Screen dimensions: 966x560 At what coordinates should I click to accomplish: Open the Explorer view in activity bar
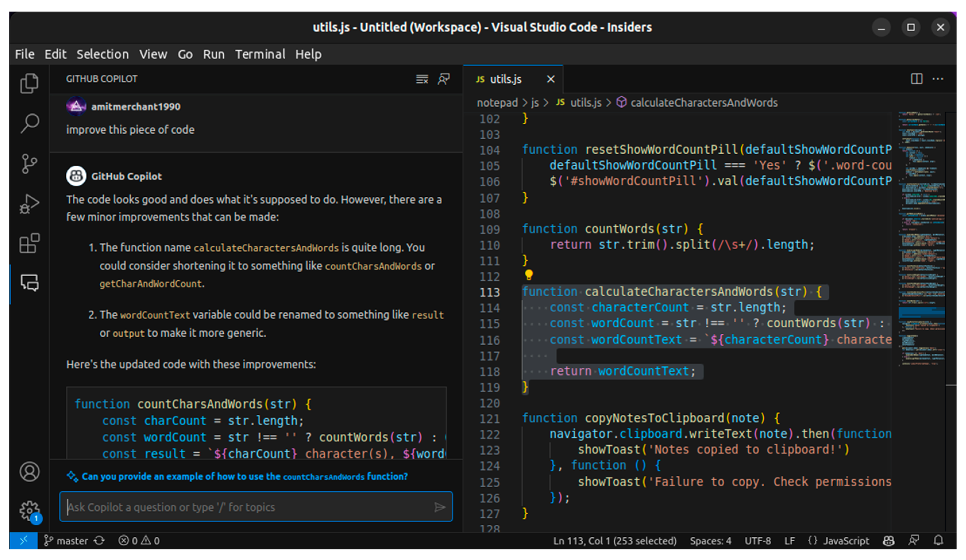[29, 83]
